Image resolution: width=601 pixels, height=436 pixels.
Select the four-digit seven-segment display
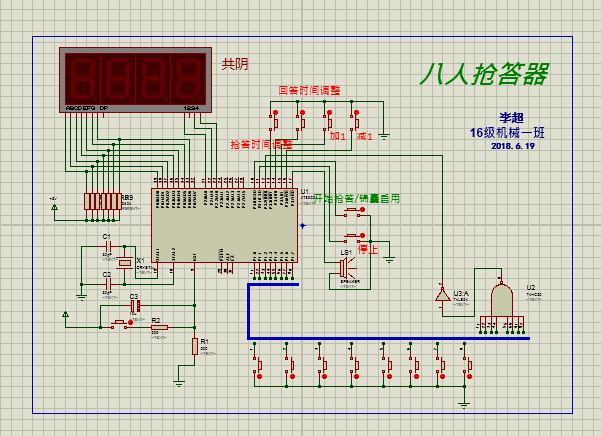click(x=135, y=80)
